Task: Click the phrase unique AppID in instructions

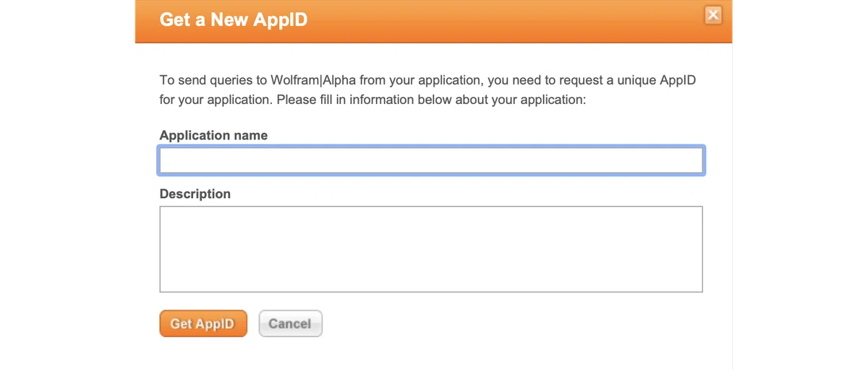Action: pyautogui.click(x=660, y=80)
